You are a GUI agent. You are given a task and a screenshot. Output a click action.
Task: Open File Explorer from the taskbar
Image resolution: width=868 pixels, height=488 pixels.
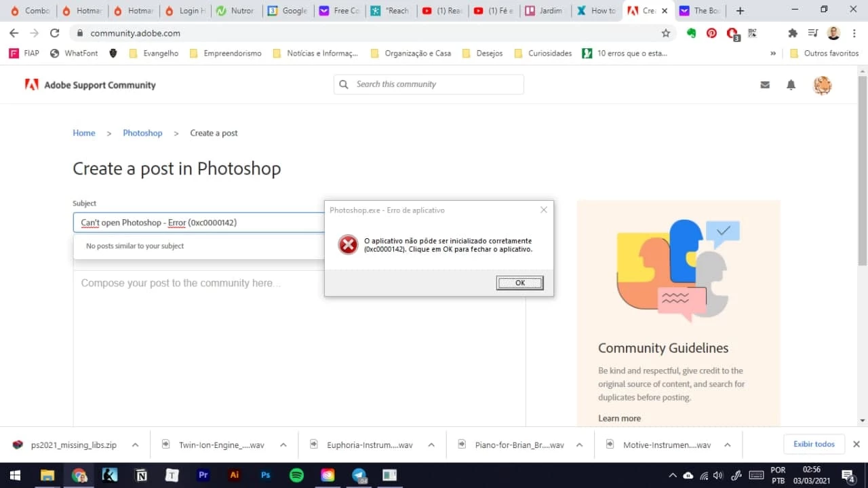click(47, 475)
